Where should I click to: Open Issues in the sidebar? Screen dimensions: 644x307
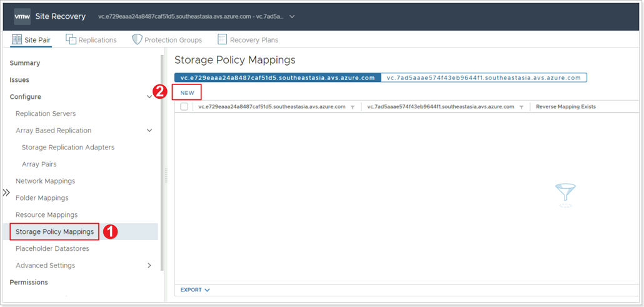(x=19, y=80)
